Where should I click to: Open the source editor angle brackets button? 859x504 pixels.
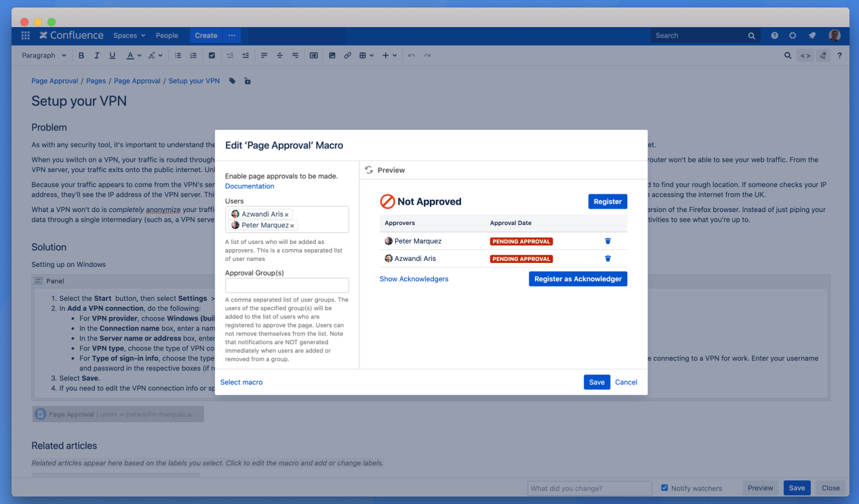point(805,56)
